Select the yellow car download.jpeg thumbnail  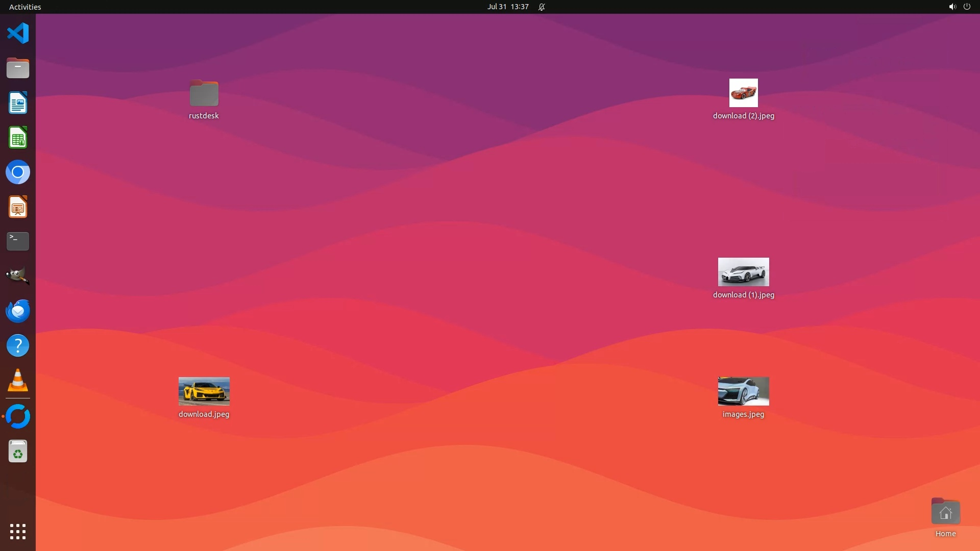(x=204, y=391)
